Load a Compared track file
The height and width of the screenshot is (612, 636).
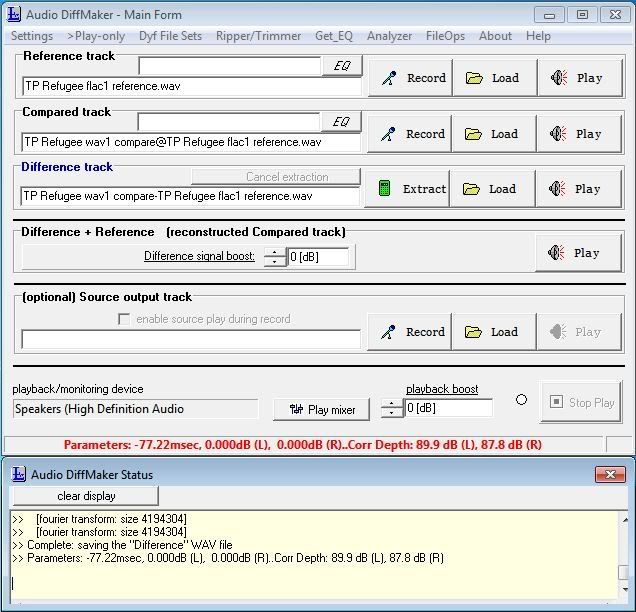[494, 134]
